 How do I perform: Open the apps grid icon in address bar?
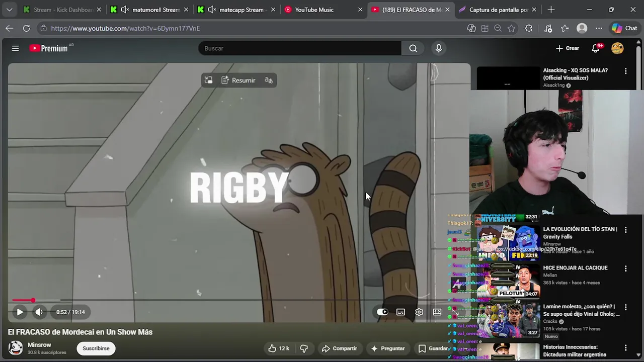click(x=485, y=28)
